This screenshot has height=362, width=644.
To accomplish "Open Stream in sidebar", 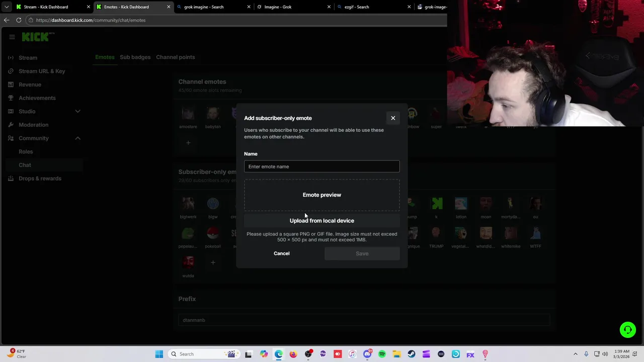I will click(28, 58).
